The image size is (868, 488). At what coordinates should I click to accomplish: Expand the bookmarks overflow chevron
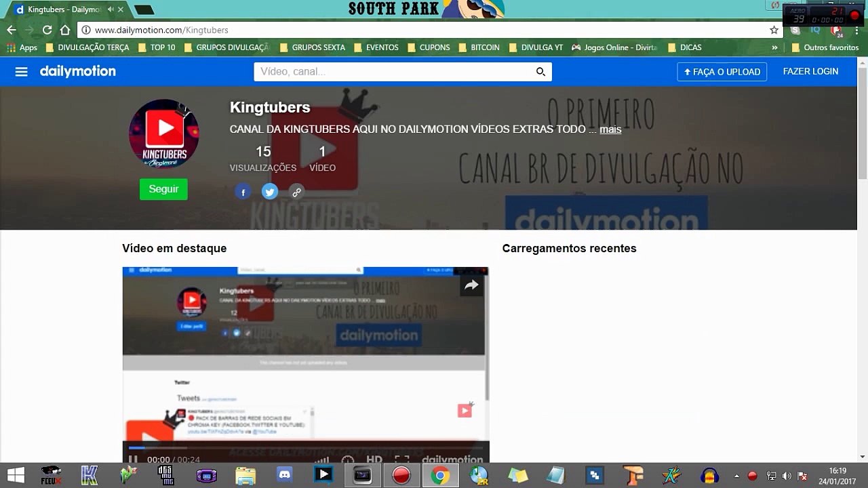[x=774, y=47]
